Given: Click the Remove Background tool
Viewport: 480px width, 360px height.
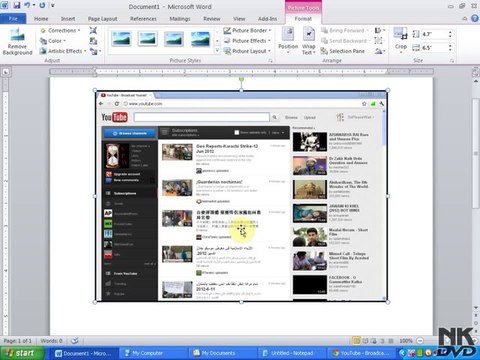Looking at the screenshot, I should 17,42.
